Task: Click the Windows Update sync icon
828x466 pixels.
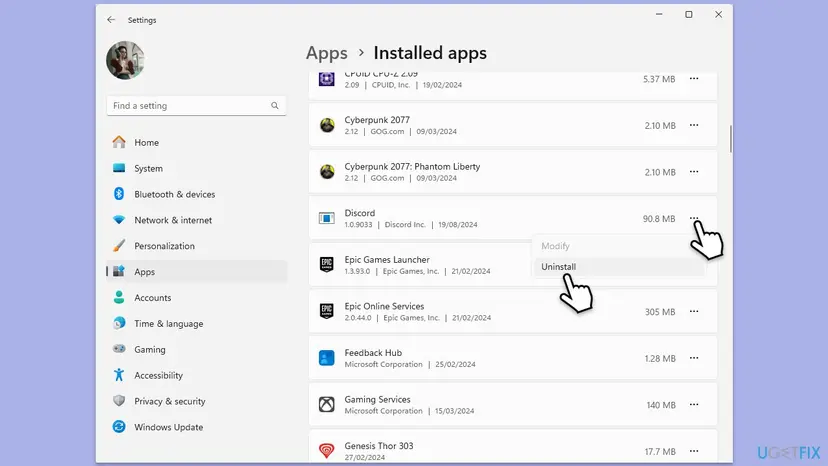Action: 119,426
